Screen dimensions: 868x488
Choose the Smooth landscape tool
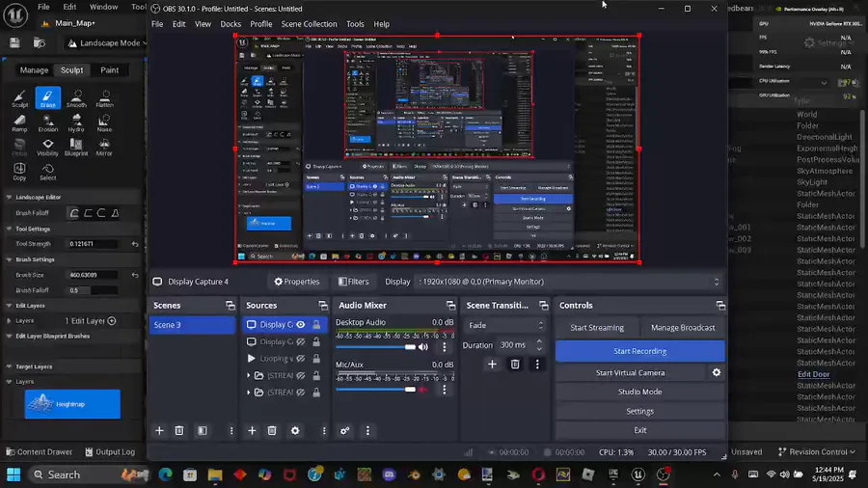click(76, 98)
